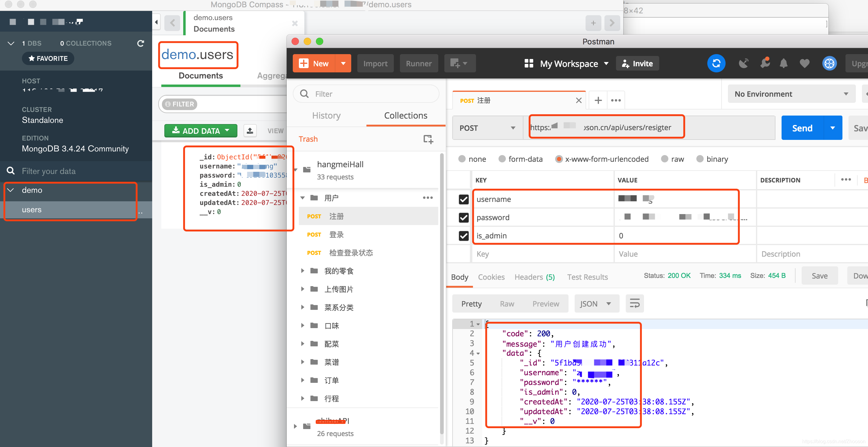Click the refresh databases icon in Compass
The width and height of the screenshot is (868, 447).
point(141,43)
